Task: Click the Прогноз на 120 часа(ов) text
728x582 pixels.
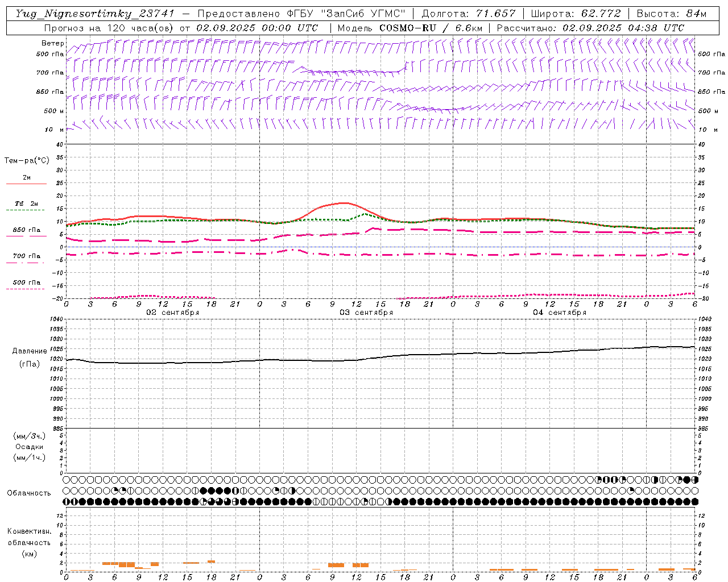Action: [110, 28]
